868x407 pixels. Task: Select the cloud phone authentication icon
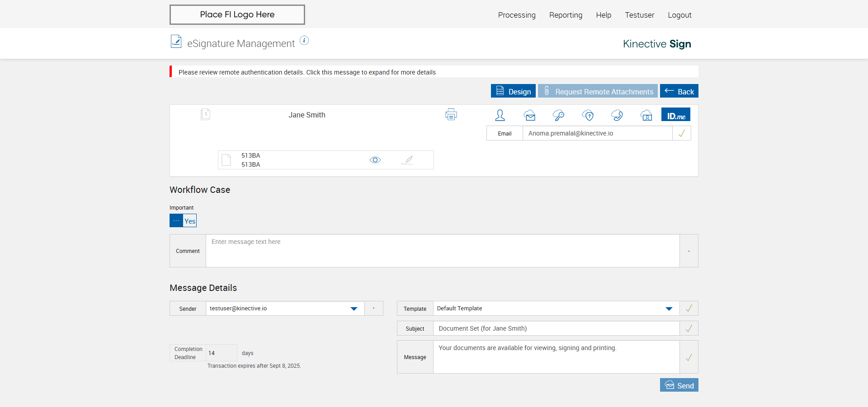pos(617,115)
